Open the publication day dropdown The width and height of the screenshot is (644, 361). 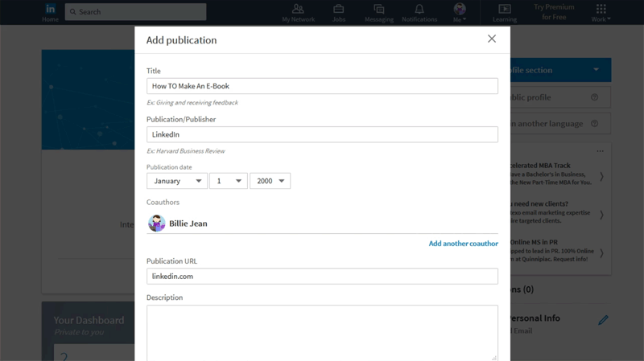tap(228, 182)
